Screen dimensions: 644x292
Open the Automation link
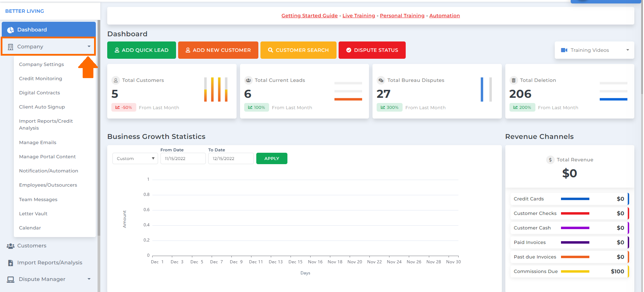(444, 16)
